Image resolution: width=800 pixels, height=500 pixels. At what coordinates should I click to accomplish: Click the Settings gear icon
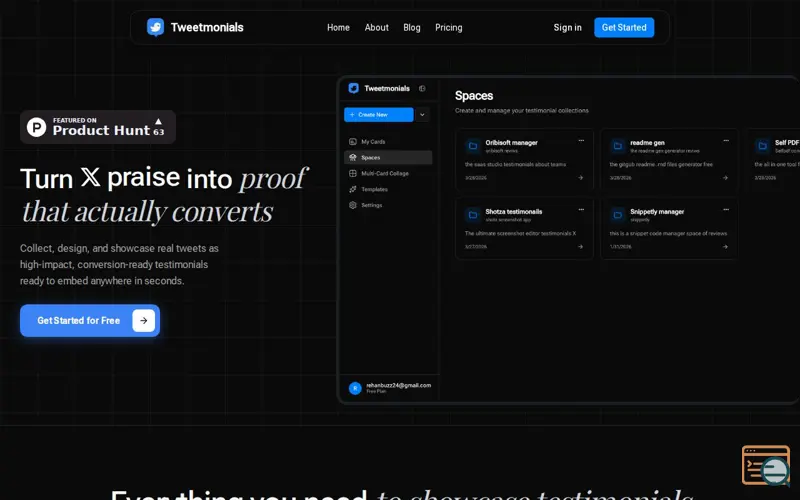coord(353,205)
